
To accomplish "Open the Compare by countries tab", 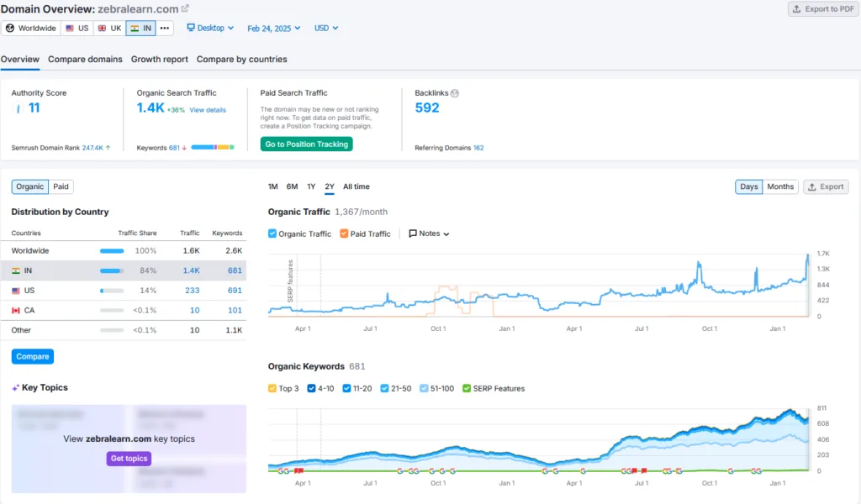I will [x=241, y=60].
